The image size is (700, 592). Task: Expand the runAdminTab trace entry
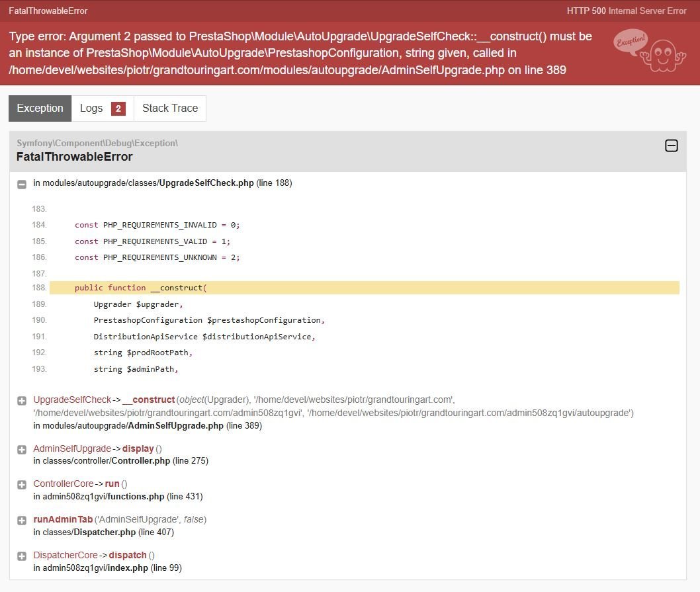tap(21, 521)
